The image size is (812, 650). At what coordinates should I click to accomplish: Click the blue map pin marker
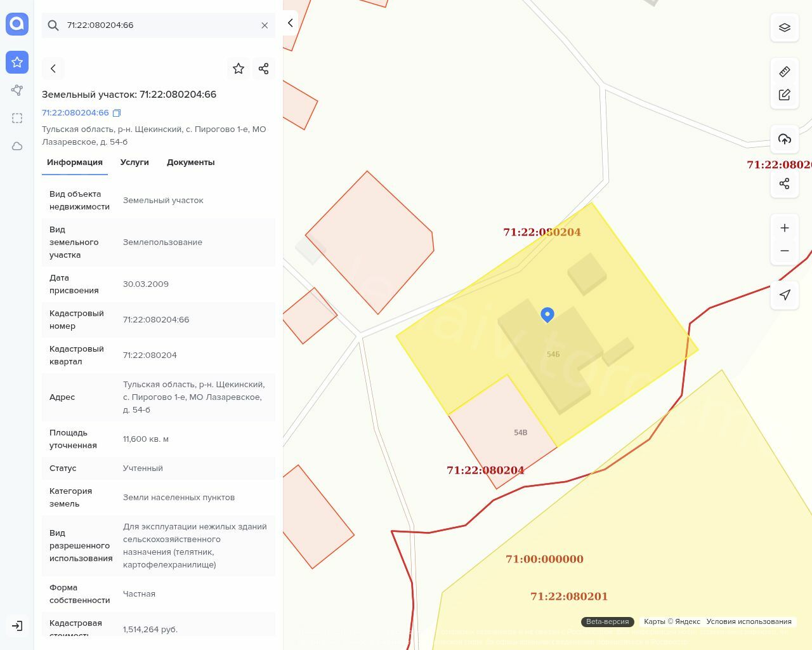tap(547, 314)
